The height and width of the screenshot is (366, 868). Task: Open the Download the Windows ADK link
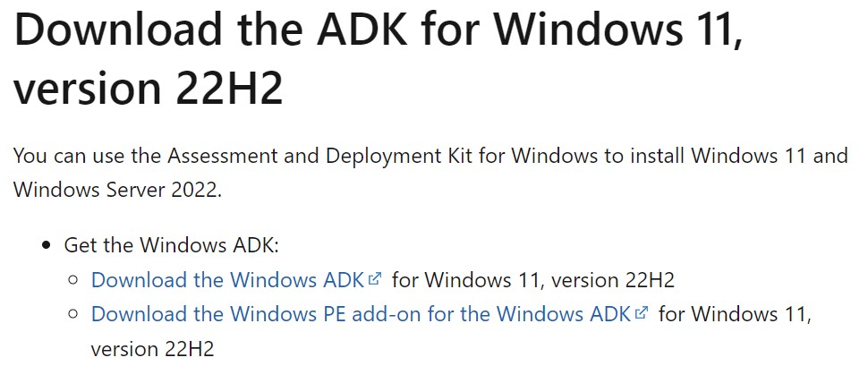[x=227, y=279]
